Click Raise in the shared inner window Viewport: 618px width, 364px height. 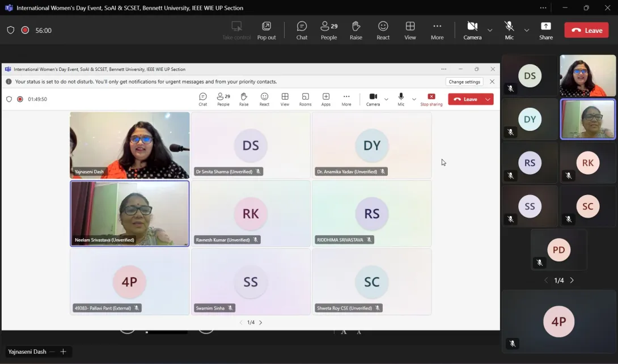pos(244,99)
